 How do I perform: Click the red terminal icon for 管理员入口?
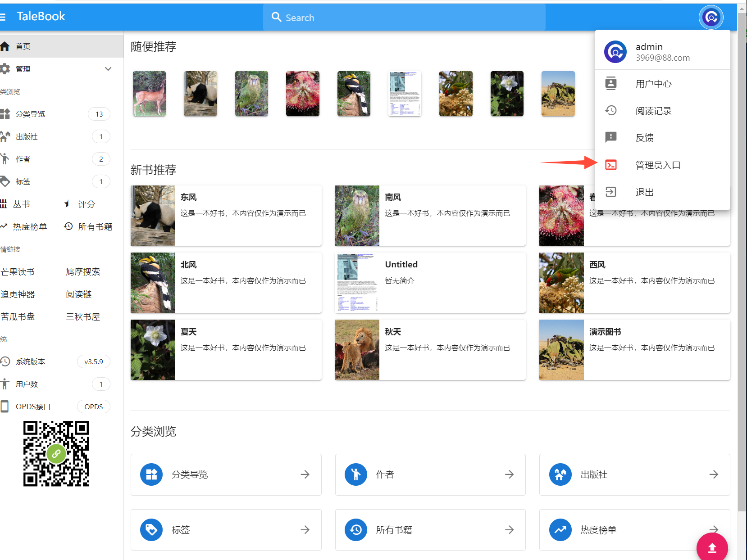point(611,165)
